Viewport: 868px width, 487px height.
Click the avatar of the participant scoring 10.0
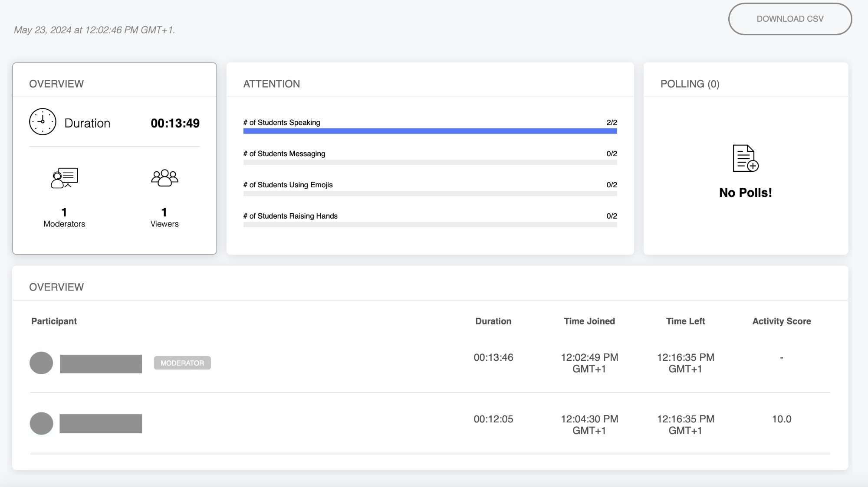pyautogui.click(x=41, y=423)
